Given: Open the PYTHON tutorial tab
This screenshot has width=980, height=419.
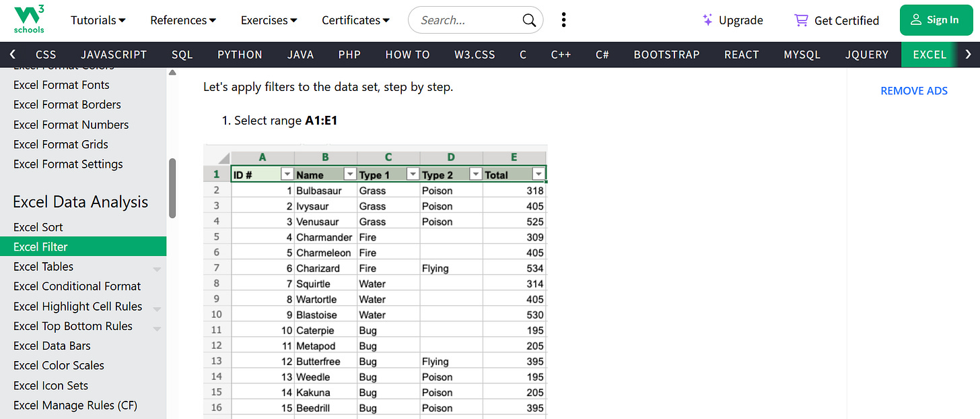Looking at the screenshot, I should (240, 55).
